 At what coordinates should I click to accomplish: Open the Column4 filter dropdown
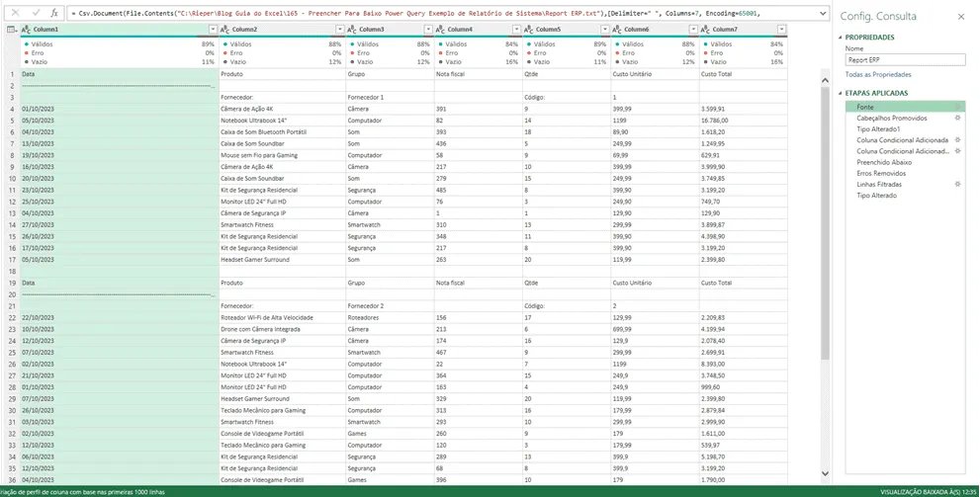516,30
